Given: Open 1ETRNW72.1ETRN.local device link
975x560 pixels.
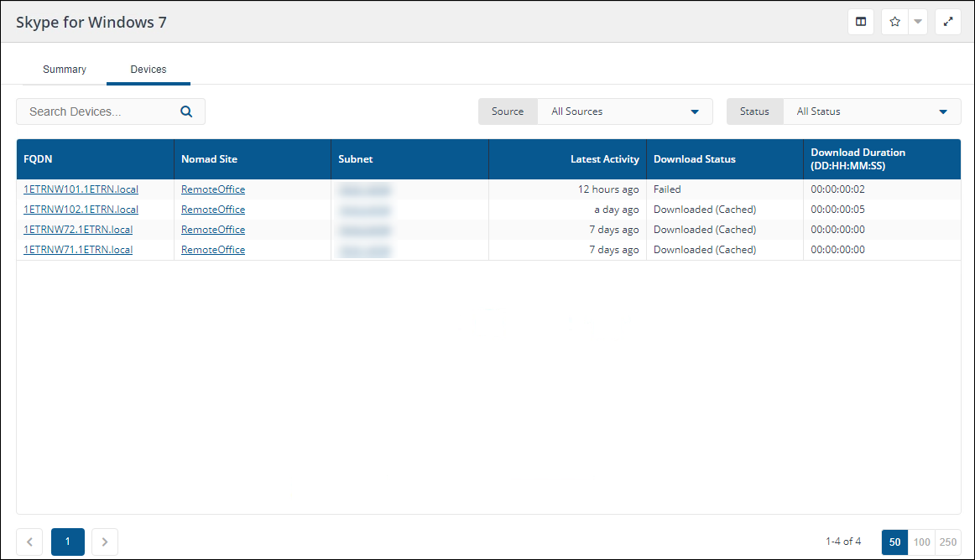Looking at the screenshot, I should click(78, 230).
